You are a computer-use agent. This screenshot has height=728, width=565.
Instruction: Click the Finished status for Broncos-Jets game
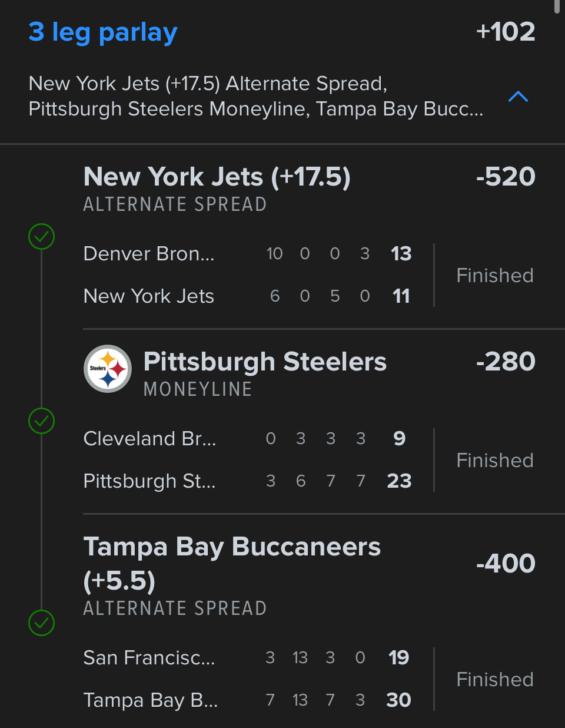[495, 276]
